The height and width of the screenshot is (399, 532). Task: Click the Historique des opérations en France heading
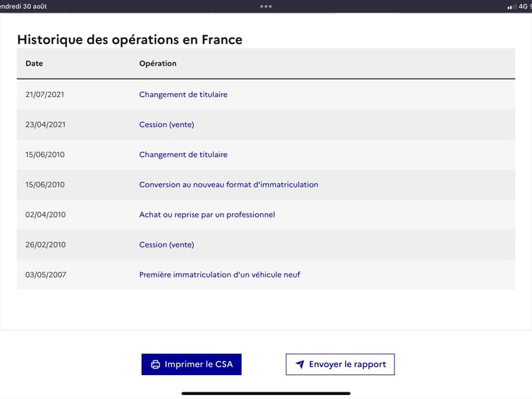[130, 39]
